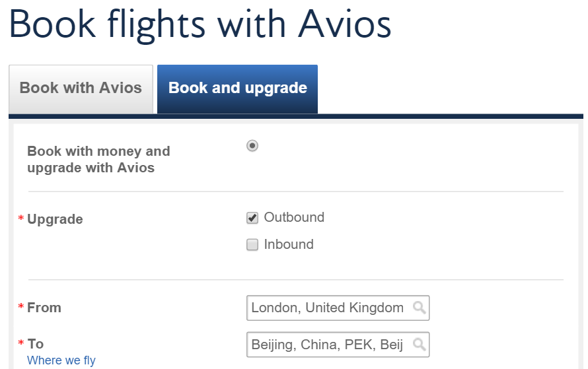Enable the Inbound upgrade checkbox

(x=252, y=245)
